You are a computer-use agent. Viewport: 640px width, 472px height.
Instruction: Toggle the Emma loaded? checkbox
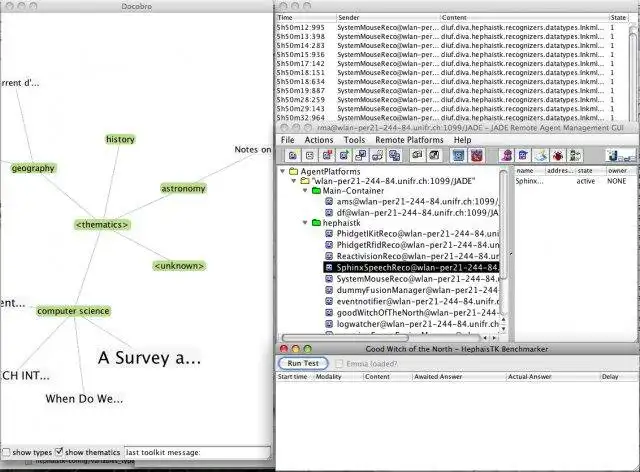[x=339, y=363]
